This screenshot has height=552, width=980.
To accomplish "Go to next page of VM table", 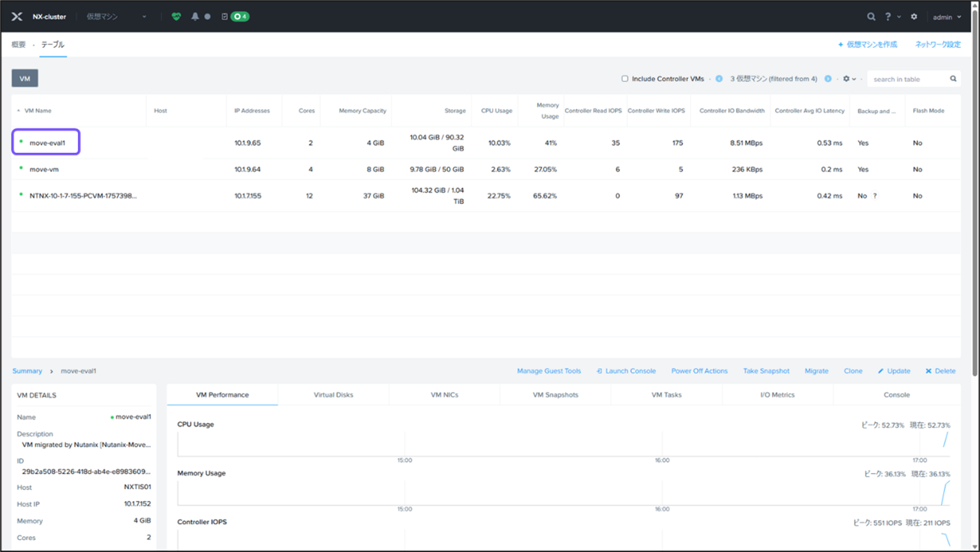I will pyautogui.click(x=828, y=79).
